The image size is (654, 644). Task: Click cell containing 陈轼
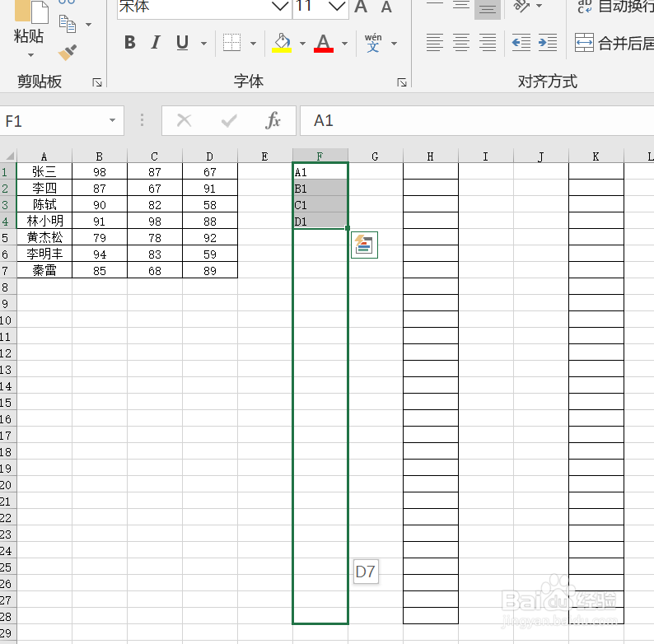(44, 204)
